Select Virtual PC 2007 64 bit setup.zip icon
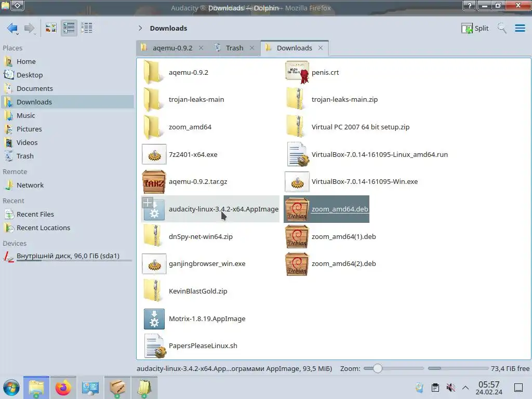The height and width of the screenshot is (399, 532). point(296,127)
